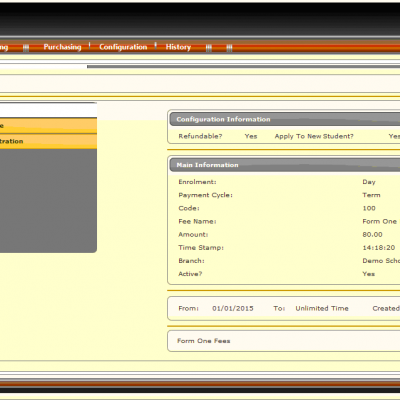Select the time stamp 14:18:20
This screenshot has width=400, height=400.
tap(379, 248)
